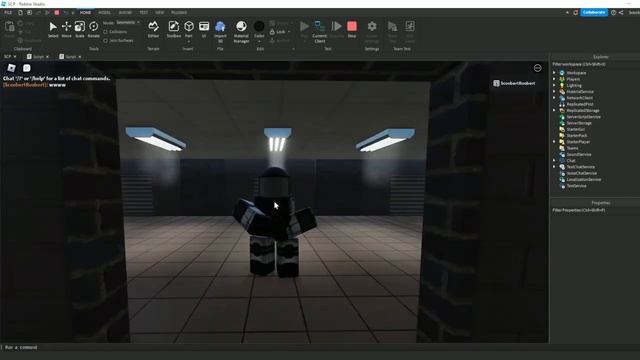This screenshot has height=360, width=640.
Task: Expand the Players tree node
Action: coord(554,79)
